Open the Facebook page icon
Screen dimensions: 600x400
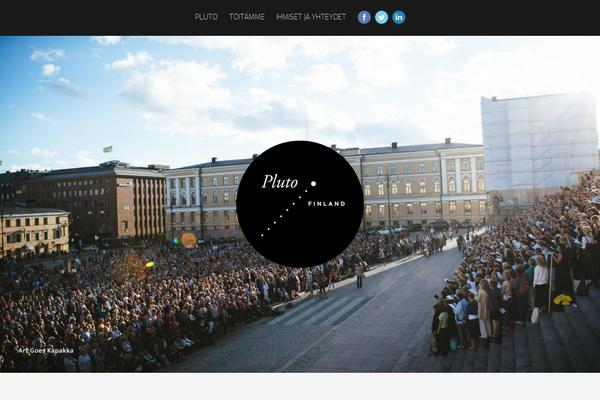point(364,17)
